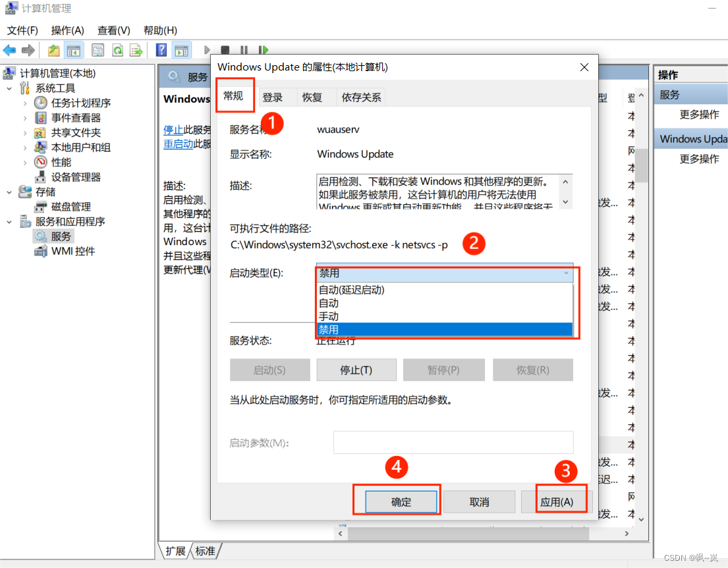Open Help via the blue question-mark icon
Image resolution: width=728 pixels, height=568 pixels.
pyautogui.click(x=161, y=50)
